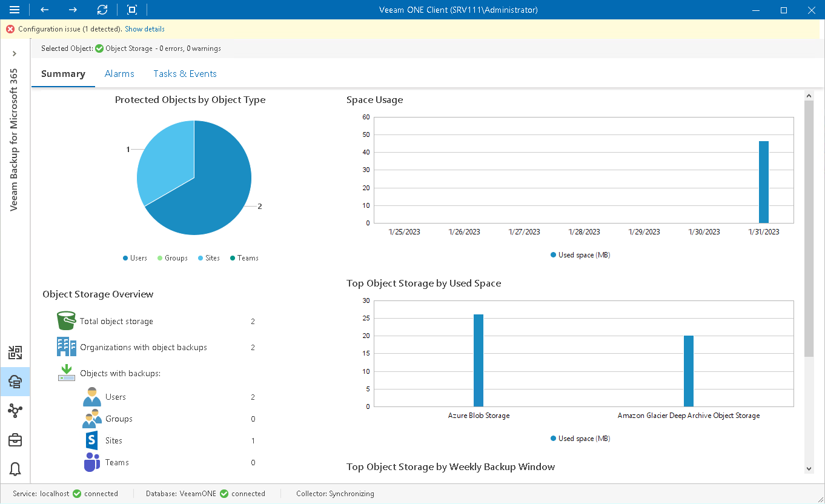
Task: Click the green status icon beside Object Storage
Action: (x=99, y=48)
